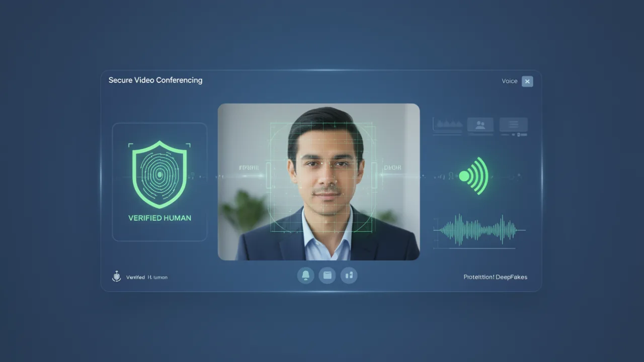Click the bar chart stats icon below the video
This screenshot has height=362, width=644.
[x=349, y=275]
